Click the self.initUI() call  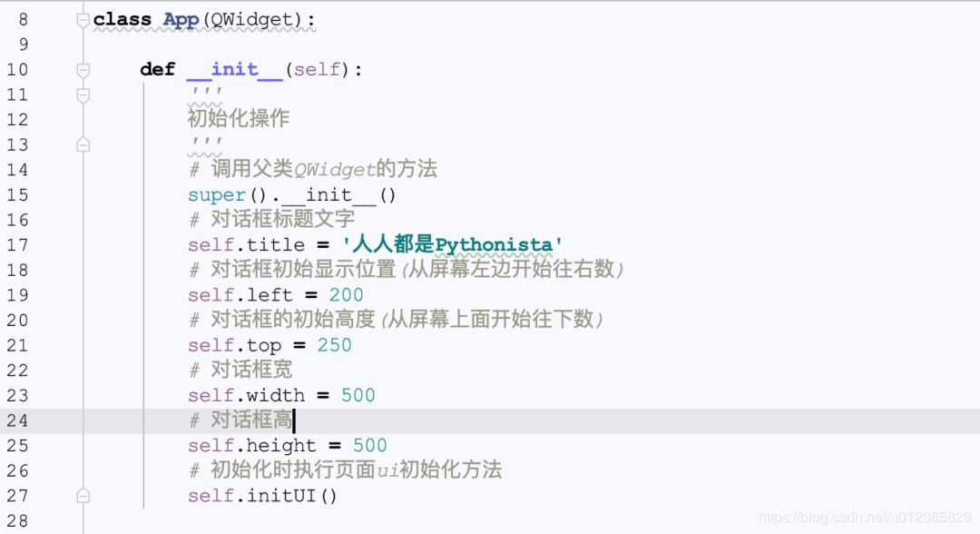point(262,496)
